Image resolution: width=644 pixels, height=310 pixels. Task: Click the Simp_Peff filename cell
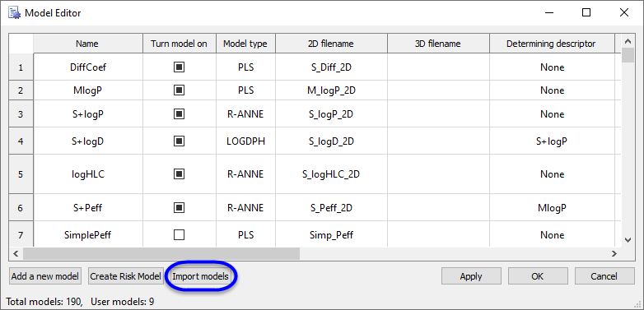(x=331, y=235)
